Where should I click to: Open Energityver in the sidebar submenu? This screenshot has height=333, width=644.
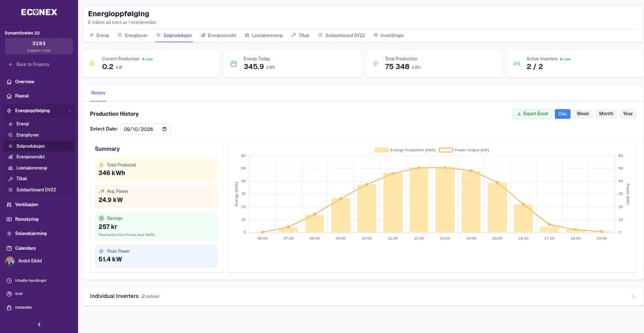[x=39, y=135]
